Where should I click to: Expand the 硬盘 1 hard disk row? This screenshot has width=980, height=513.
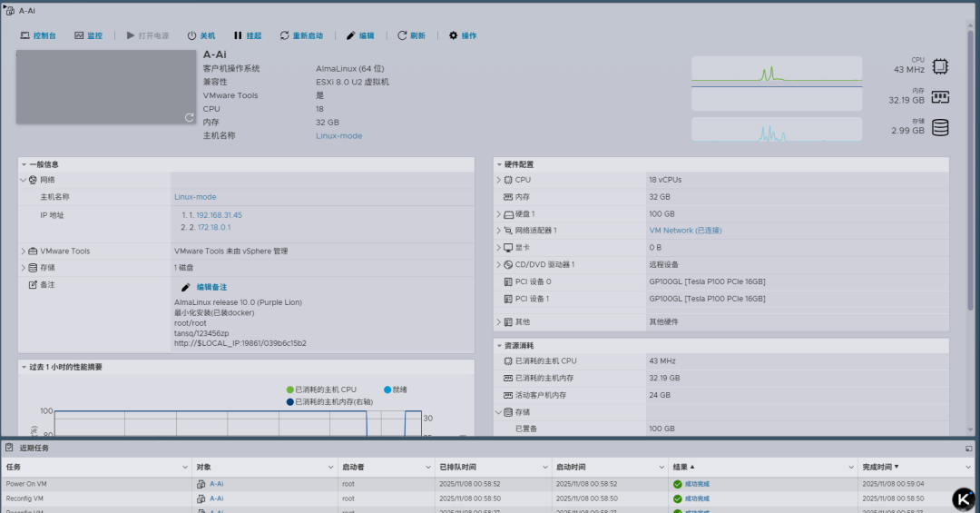coord(499,214)
